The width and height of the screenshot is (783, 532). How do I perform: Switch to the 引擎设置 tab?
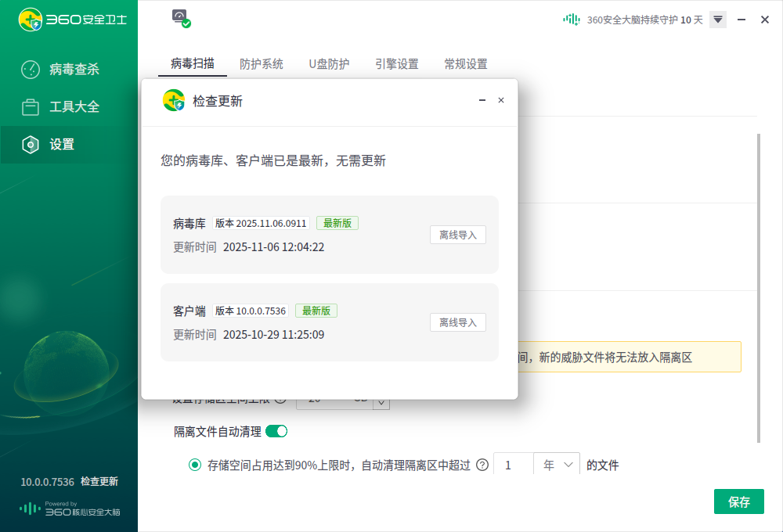397,64
